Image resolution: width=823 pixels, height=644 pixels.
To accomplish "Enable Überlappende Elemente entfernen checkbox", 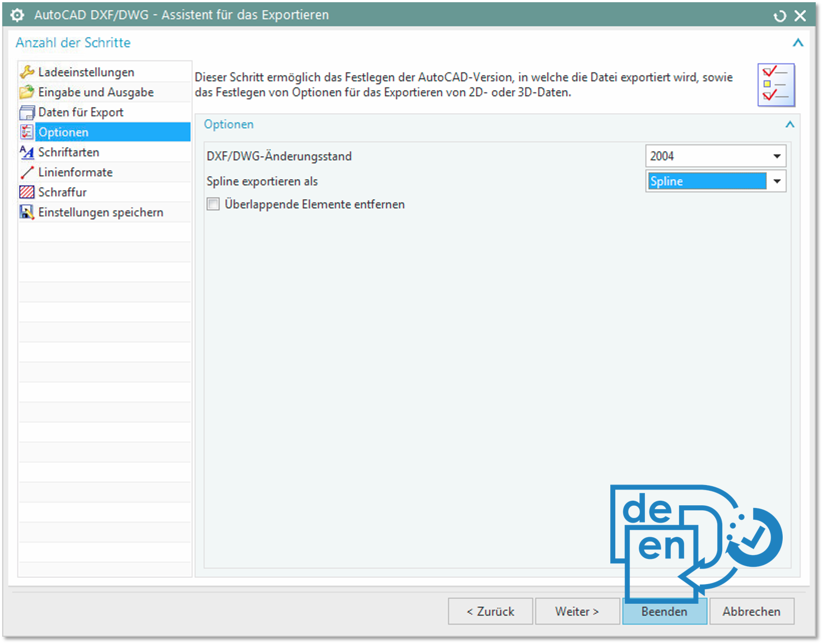I will [x=213, y=204].
